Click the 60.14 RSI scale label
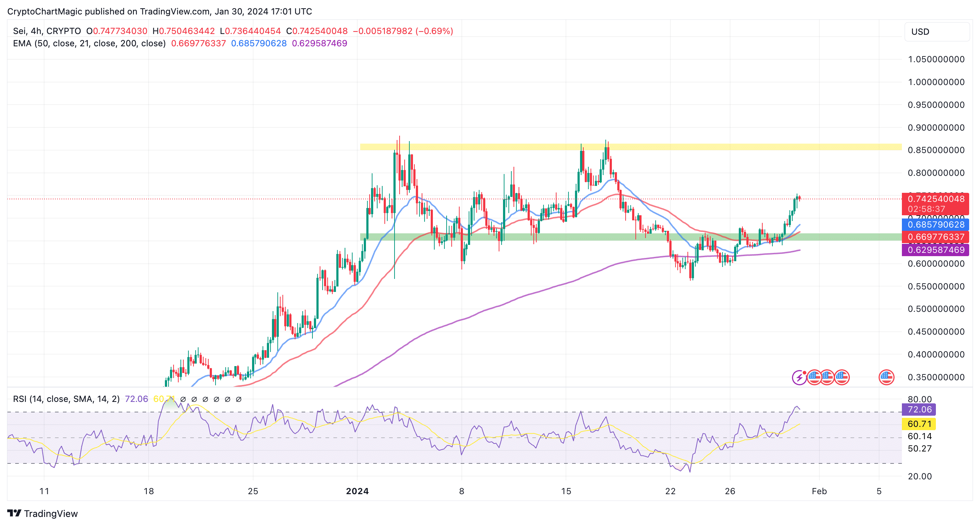Screen dimensions: 980x526 pos(920,436)
